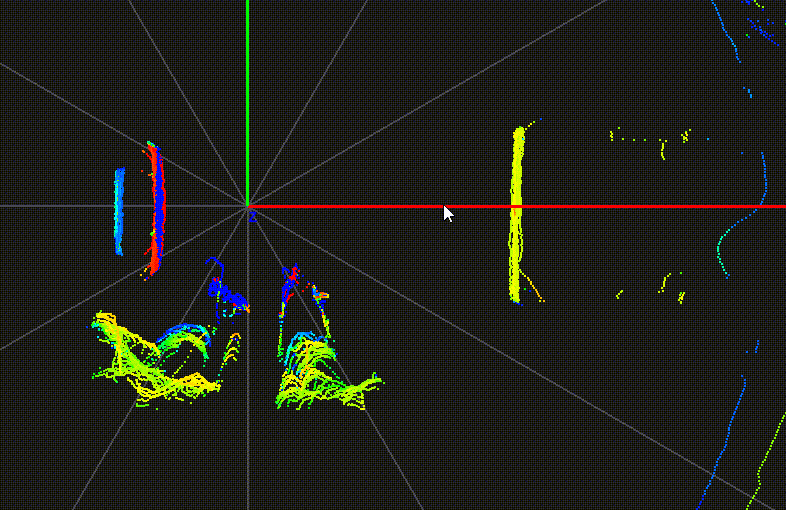The height and width of the screenshot is (510, 786).
Task: Select the yellow dotted points right of the yellow bar's top
Action: pyautogui.click(x=650, y=140)
